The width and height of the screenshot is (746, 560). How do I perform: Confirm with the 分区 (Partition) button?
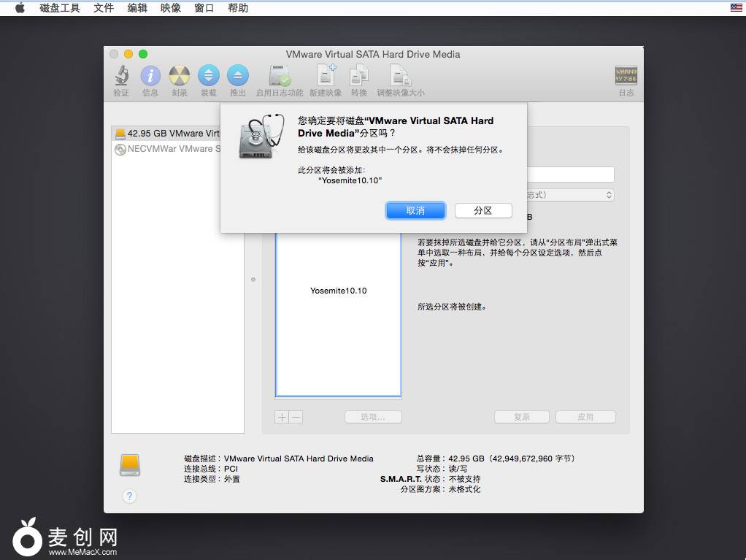tap(482, 210)
